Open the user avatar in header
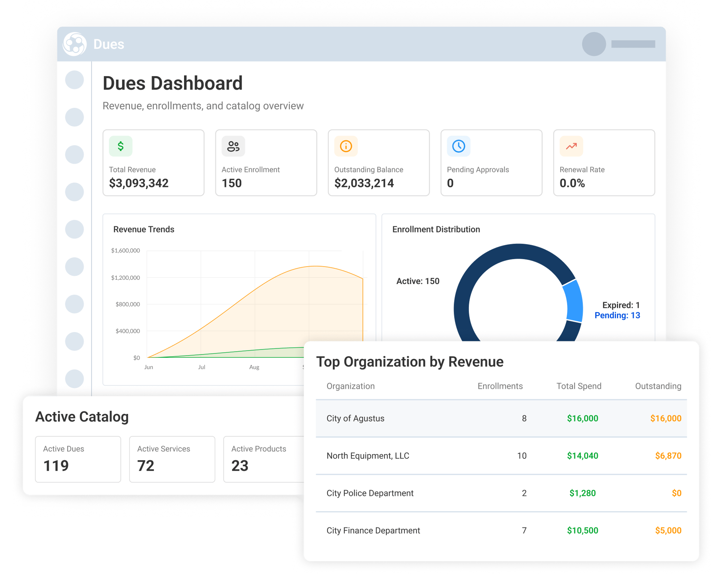 click(x=594, y=44)
